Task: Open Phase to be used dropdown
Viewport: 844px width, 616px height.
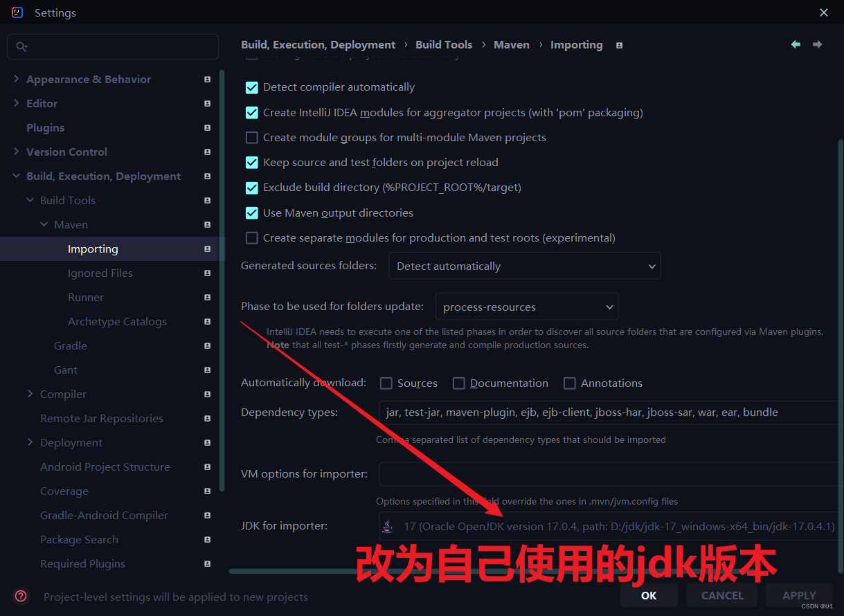Action: (527, 307)
